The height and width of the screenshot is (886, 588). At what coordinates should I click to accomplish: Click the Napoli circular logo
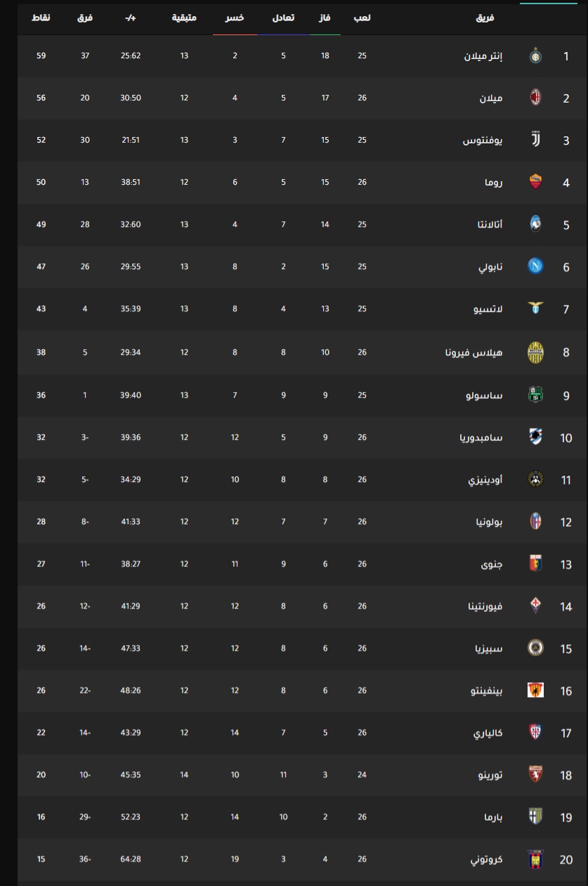pyautogui.click(x=535, y=267)
